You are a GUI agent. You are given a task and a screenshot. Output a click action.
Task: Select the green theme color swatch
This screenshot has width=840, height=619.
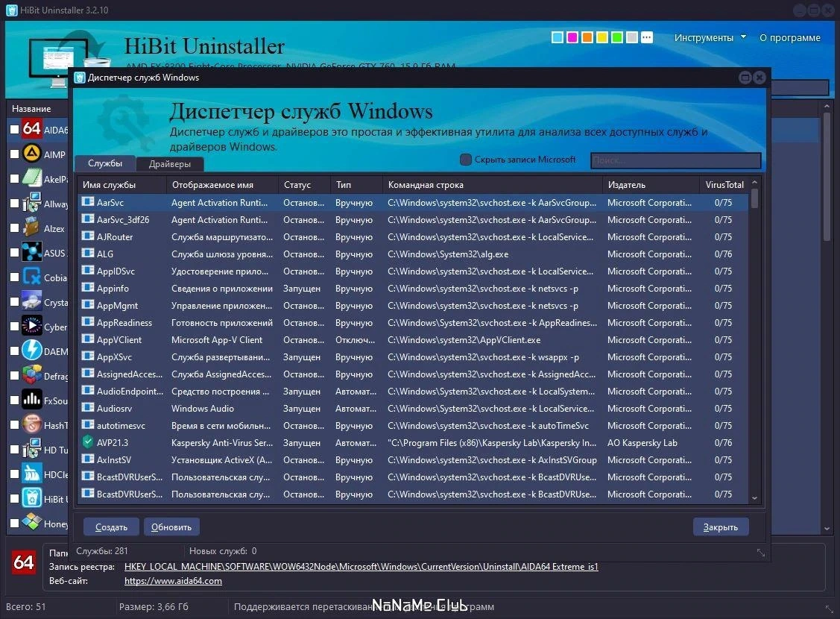(x=617, y=37)
